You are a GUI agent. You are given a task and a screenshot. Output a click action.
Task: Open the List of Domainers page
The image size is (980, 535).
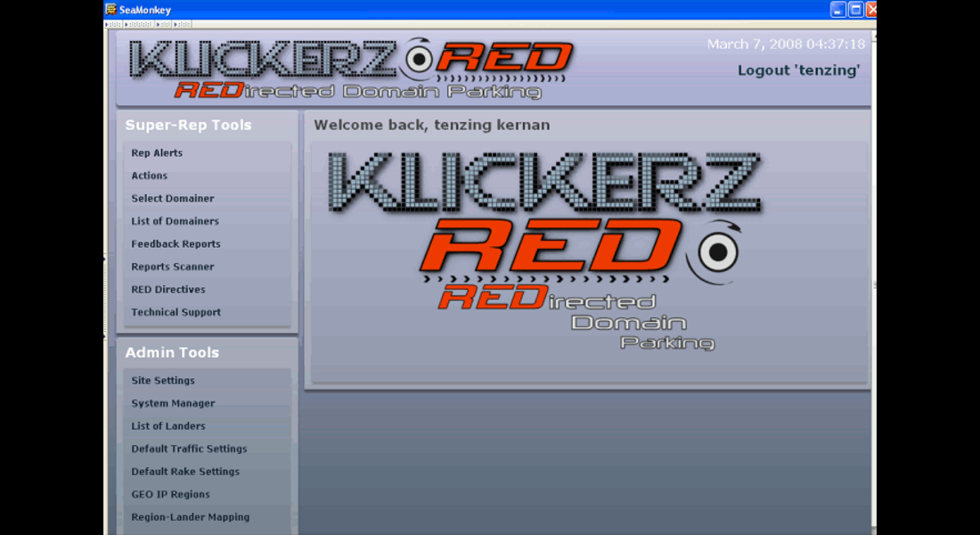click(x=175, y=221)
